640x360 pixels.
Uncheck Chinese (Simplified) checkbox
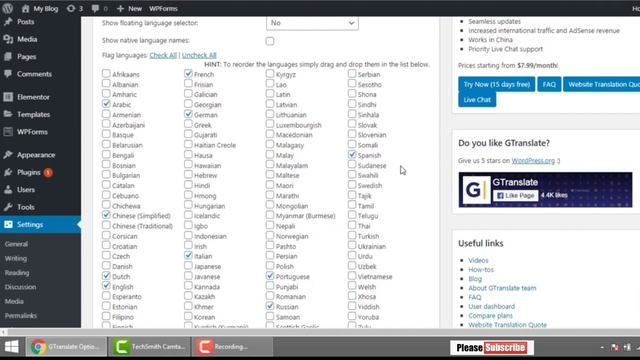tap(106, 215)
